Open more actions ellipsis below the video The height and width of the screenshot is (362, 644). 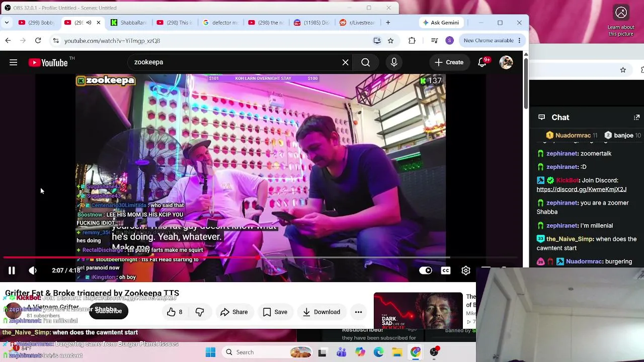point(358,312)
